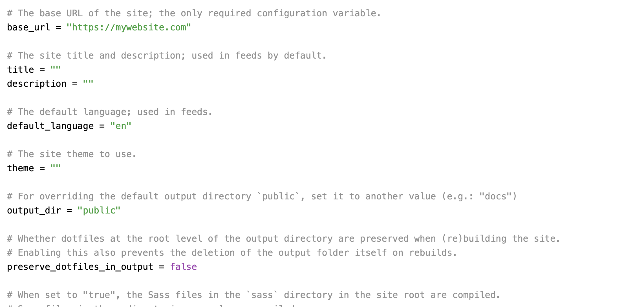Click the output_dir key name

point(34,210)
